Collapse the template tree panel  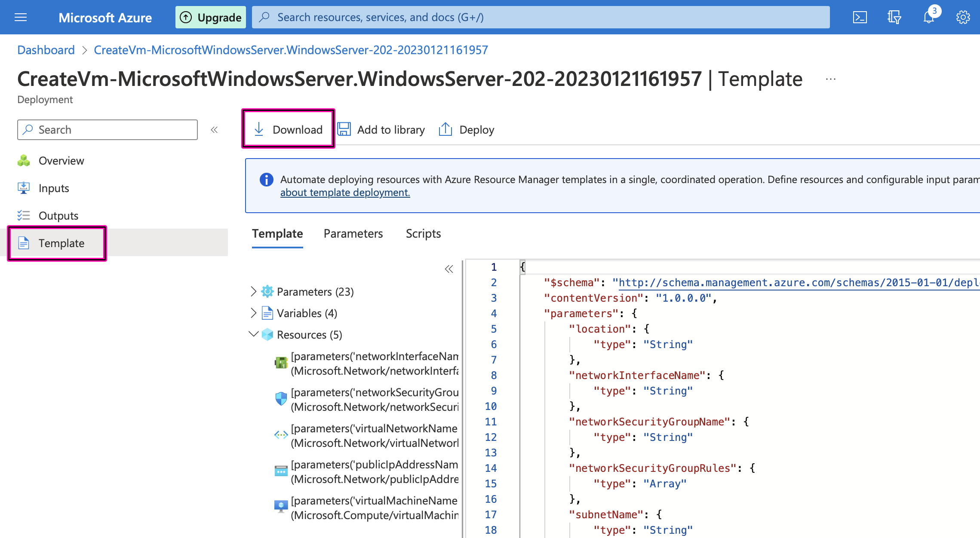click(x=449, y=269)
